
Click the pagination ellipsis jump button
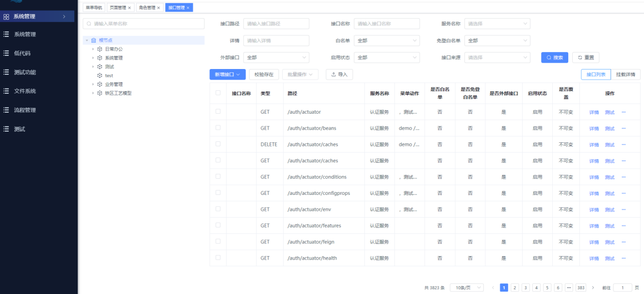(x=569, y=288)
